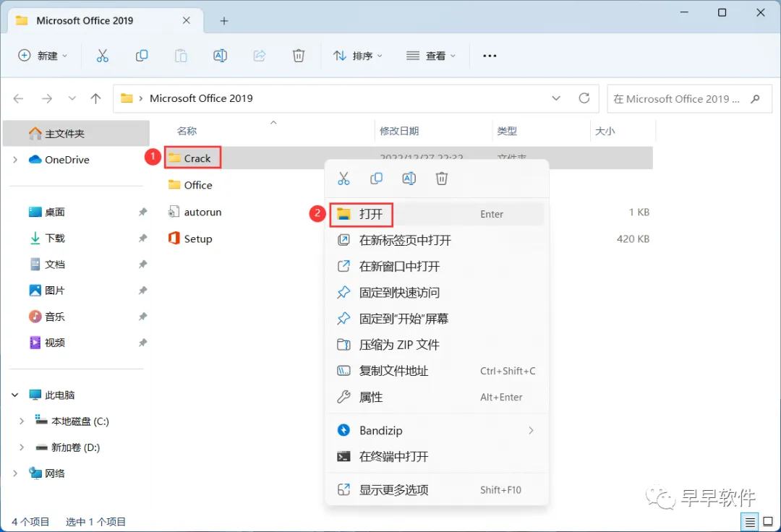Viewport: 781px width, 532px height.
Task: Click the Share icon in the top toolbar
Action: pos(260,56)
